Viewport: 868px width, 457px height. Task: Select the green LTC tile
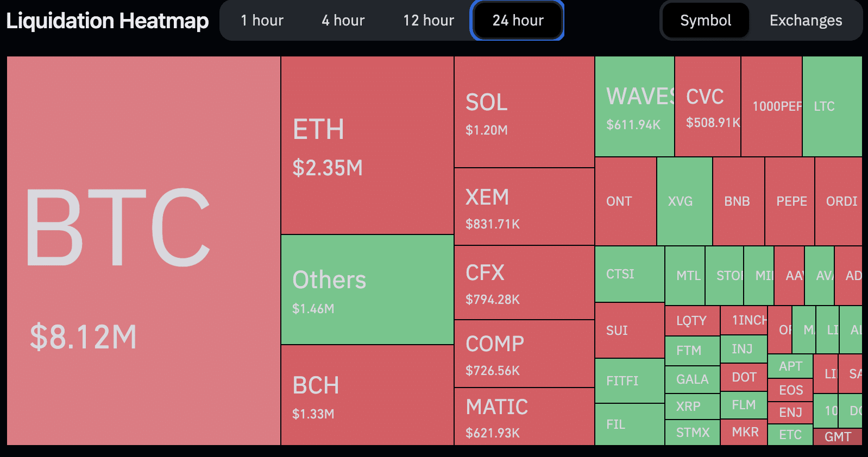(832, 107)
